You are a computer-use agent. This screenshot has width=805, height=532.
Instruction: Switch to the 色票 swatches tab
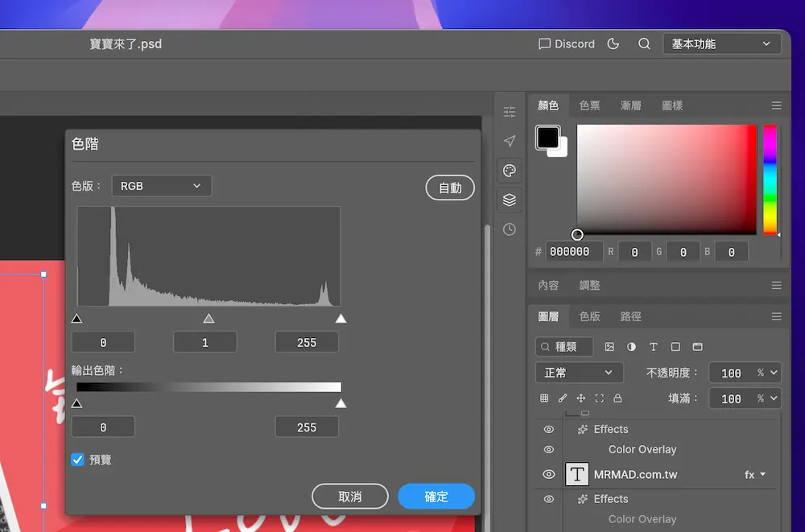pos(589,105)
